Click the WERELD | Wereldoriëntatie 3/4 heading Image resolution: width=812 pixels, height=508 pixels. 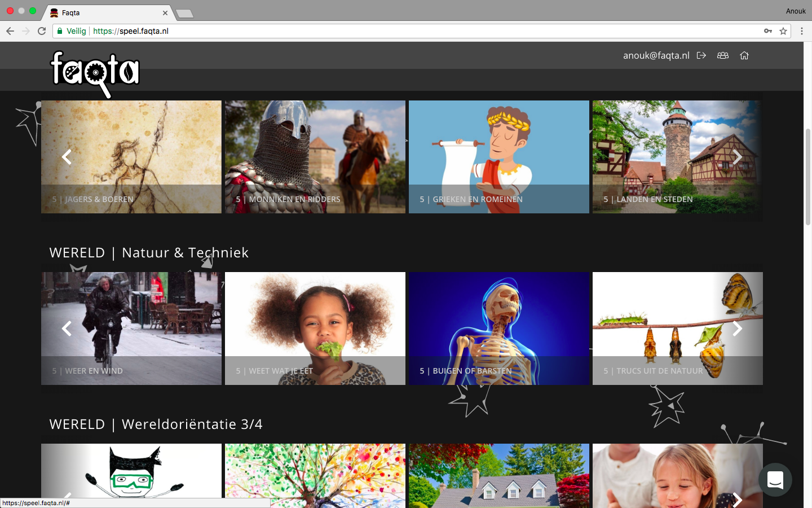tap(156, 424)
